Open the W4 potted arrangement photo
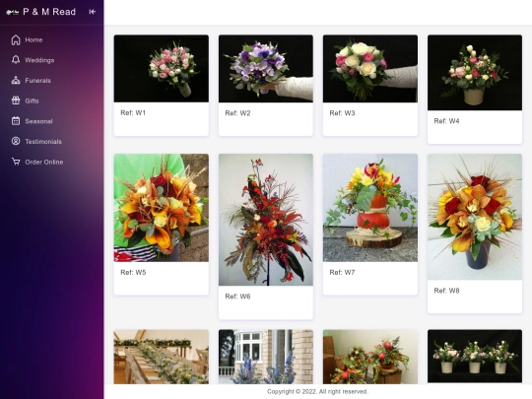This screenshot has width=532, height=399. click(475, 73)
